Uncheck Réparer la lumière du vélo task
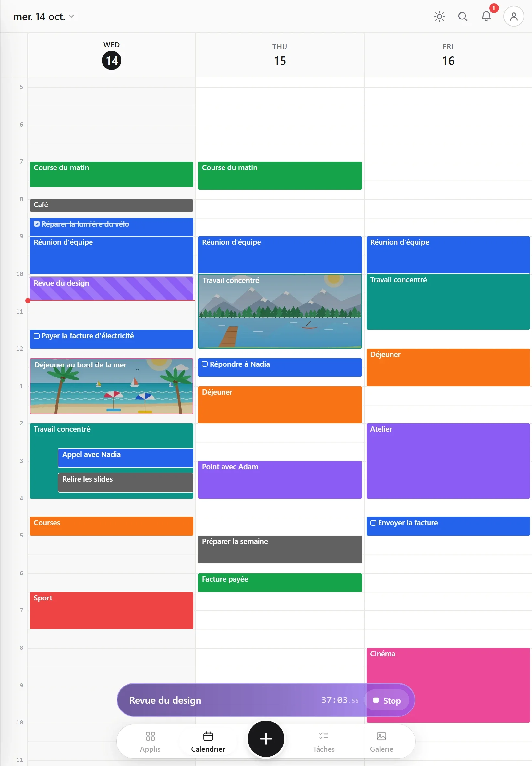The width and height of the screenshot is (532, 766). (37, 224)
